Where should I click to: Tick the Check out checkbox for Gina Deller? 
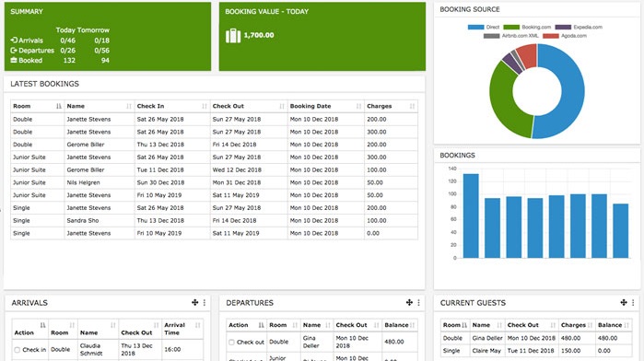click(231, 342)
